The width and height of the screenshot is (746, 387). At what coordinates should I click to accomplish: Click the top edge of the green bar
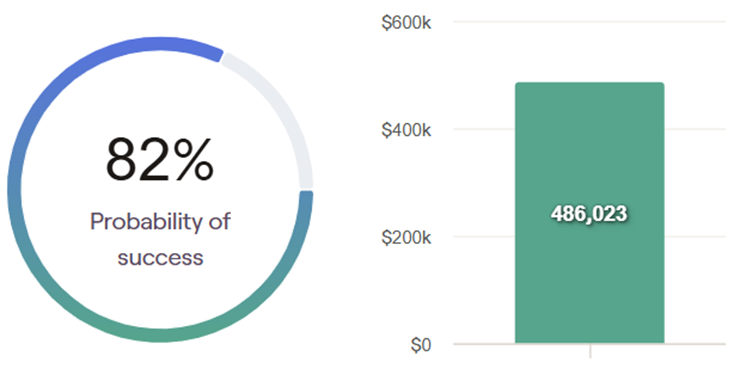point(589,83)
